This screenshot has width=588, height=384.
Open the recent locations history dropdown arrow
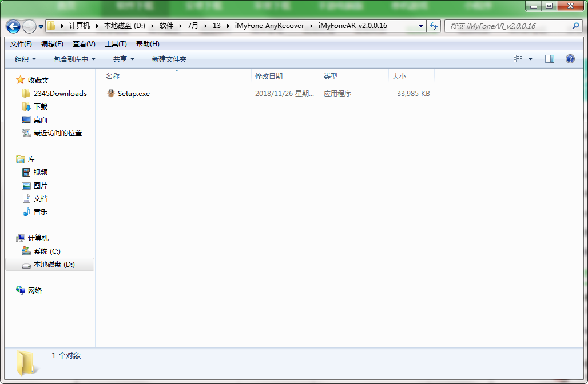coord(41,27)
